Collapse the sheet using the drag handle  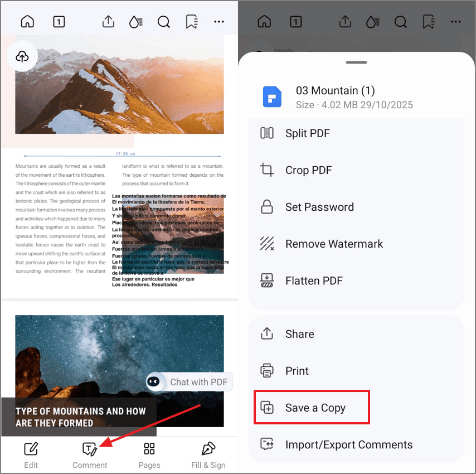click(x=356, y=62)
